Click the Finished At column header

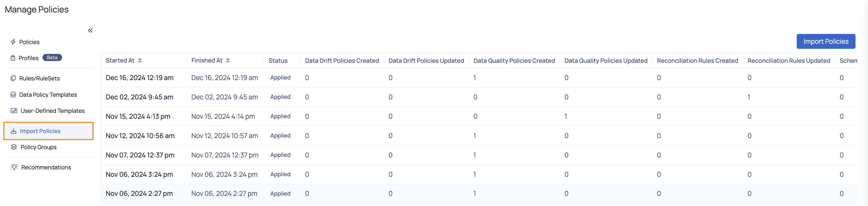click(x=207, y=60)
